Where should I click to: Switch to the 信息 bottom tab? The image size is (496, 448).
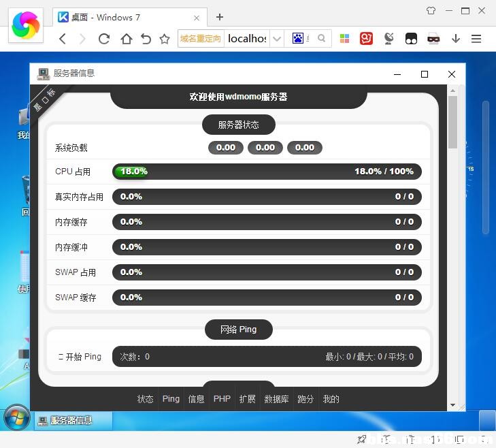(x=196, y=399)
